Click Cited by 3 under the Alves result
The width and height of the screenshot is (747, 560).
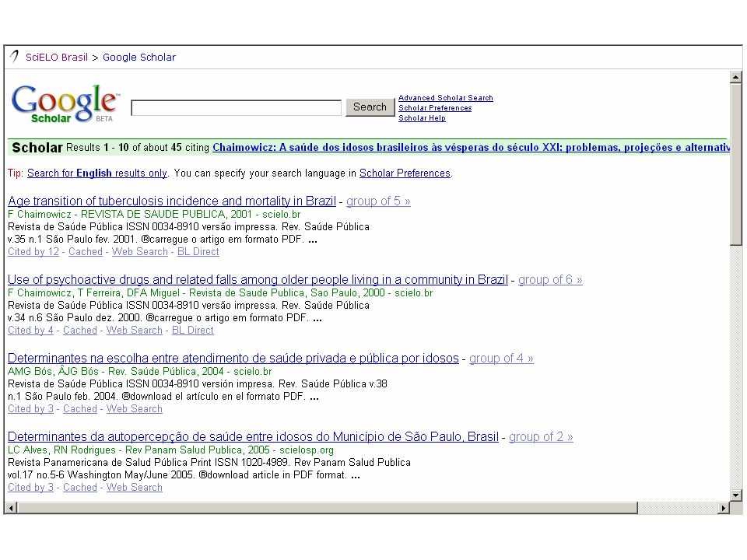pos(30,487)
